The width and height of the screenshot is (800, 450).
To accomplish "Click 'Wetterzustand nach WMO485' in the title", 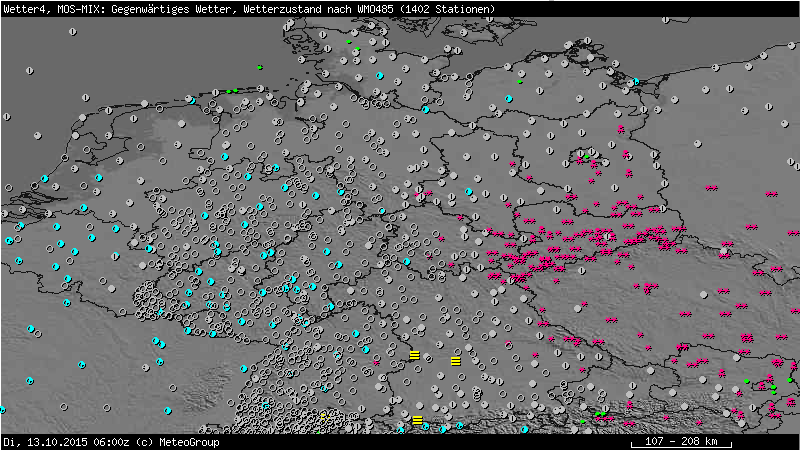I will [317, 9].
